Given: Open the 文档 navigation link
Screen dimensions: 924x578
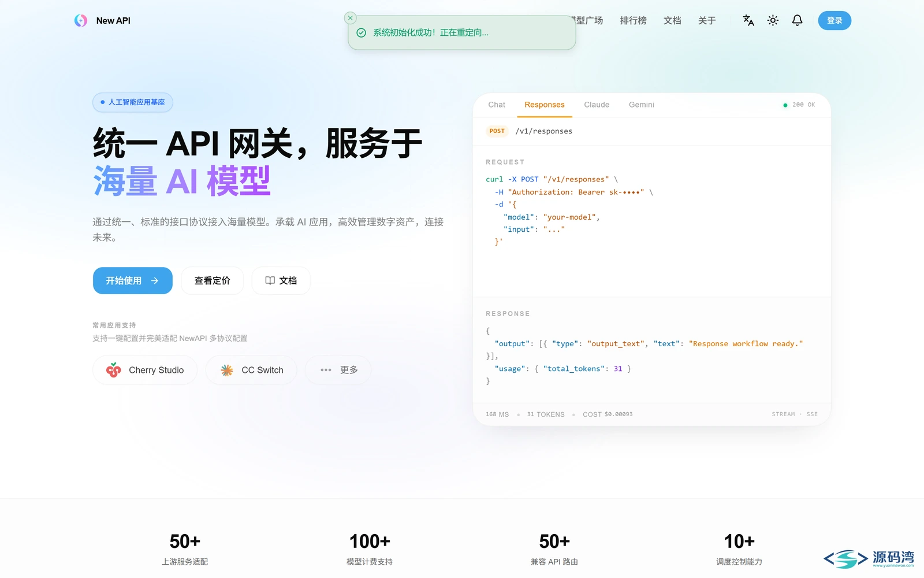Looking at the screenshot, I should coord(672,20).
